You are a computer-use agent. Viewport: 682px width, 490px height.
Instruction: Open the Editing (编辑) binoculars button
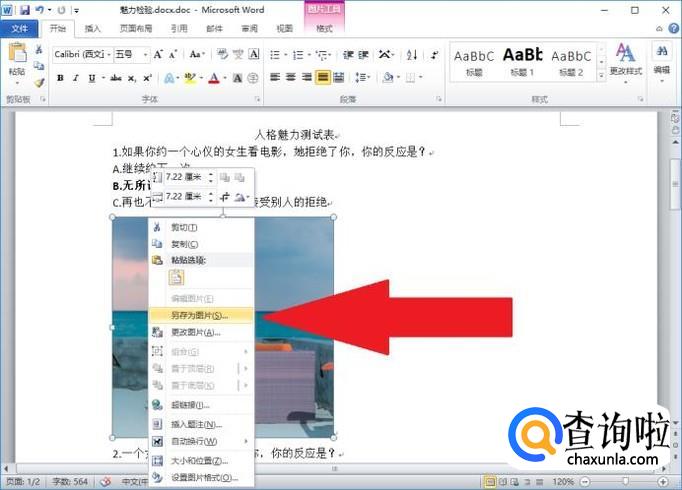[x=662, y=61]
